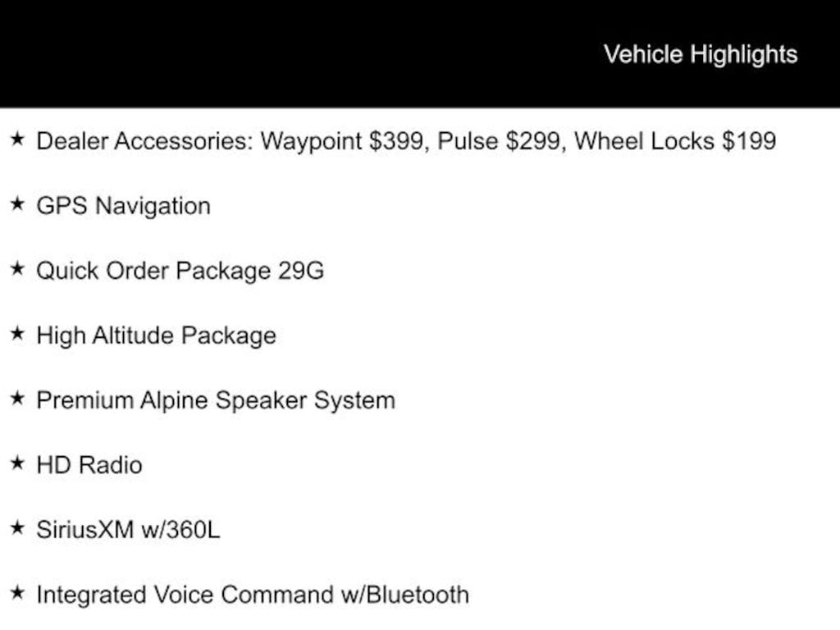
Task: Click star beside Premium Alpine Speaker System
Action: pos(18,399)
